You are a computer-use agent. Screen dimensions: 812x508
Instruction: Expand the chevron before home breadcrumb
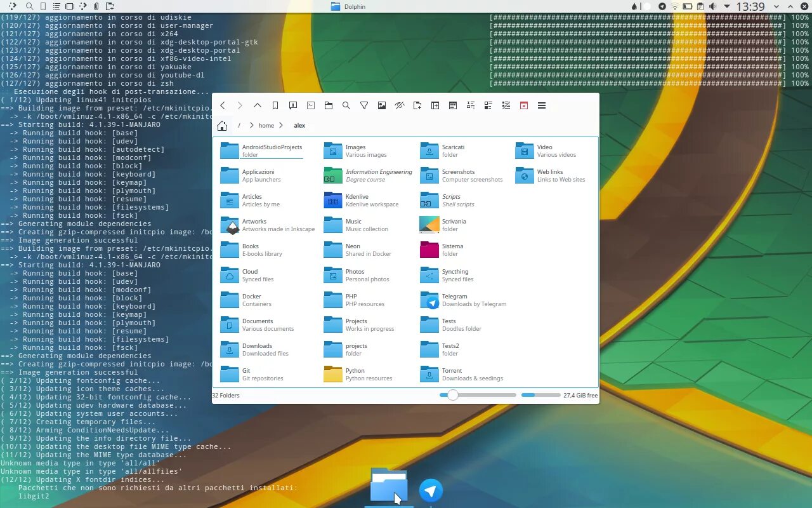click(x=252, y=126)
